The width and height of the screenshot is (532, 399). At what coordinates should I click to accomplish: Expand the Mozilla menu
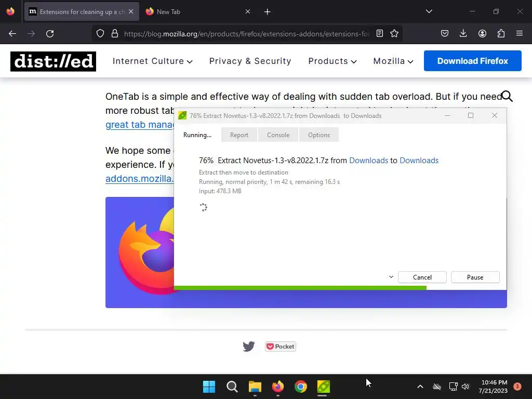tap(393, 61)
